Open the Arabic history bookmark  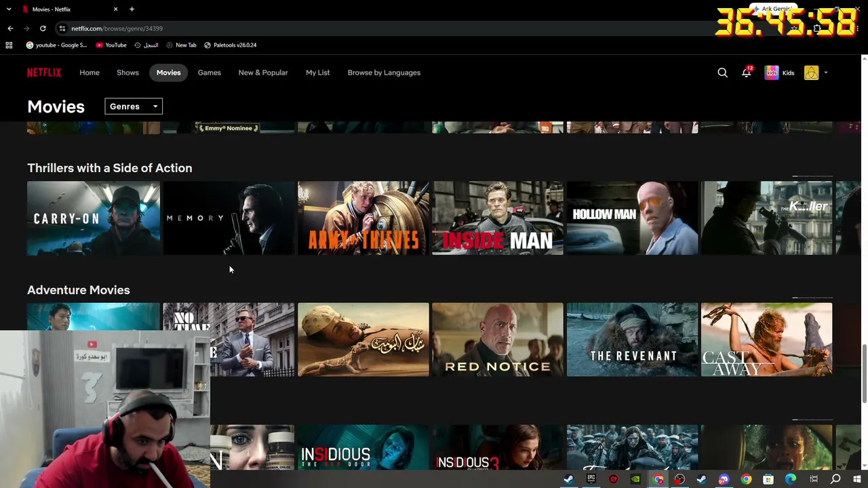point(146,45)
